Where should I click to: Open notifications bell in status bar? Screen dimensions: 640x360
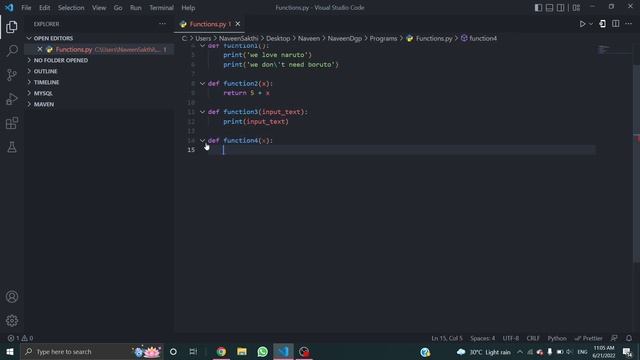tap(629, 338)
